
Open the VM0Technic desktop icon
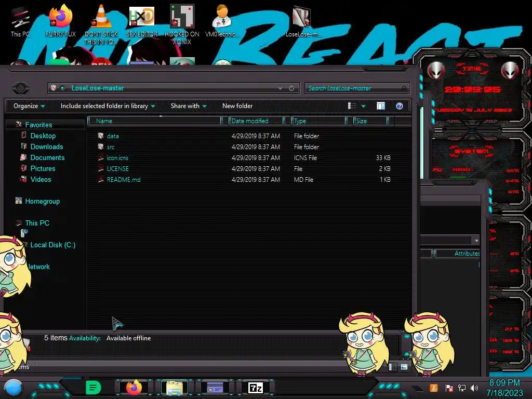[222, 22]
